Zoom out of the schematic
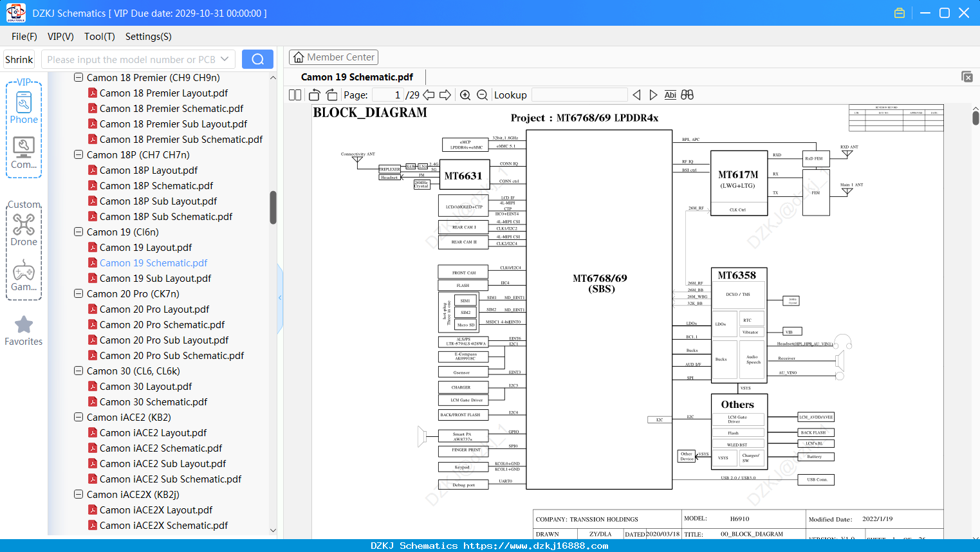 click(x=482, y=95)
